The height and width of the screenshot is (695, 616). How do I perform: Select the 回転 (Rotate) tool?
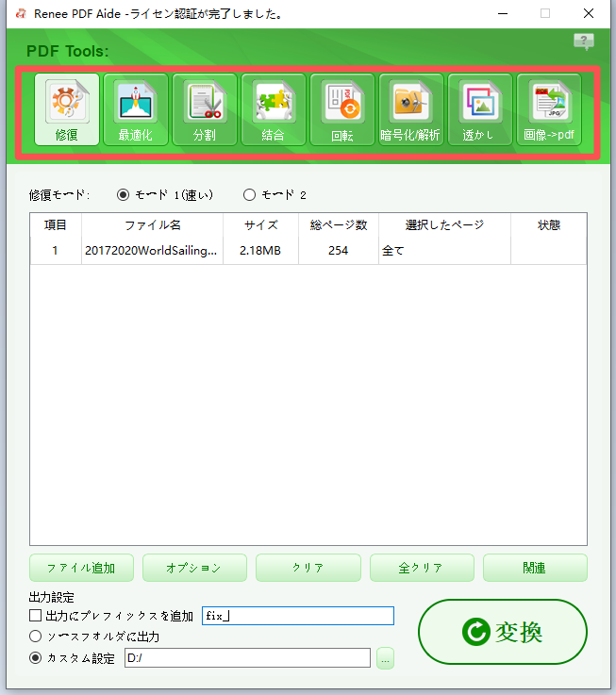[342, 109]
